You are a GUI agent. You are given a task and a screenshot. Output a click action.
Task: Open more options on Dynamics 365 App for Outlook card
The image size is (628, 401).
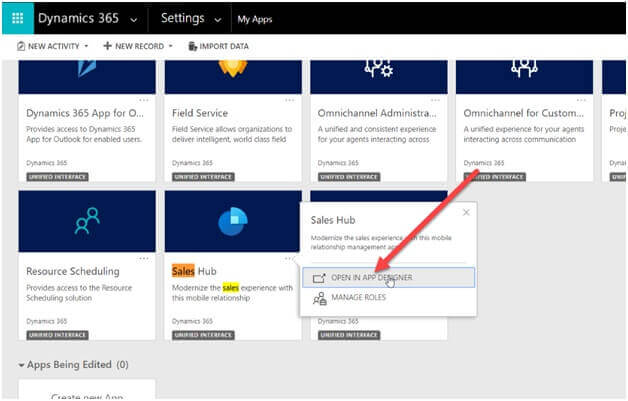tap(144, 100)
